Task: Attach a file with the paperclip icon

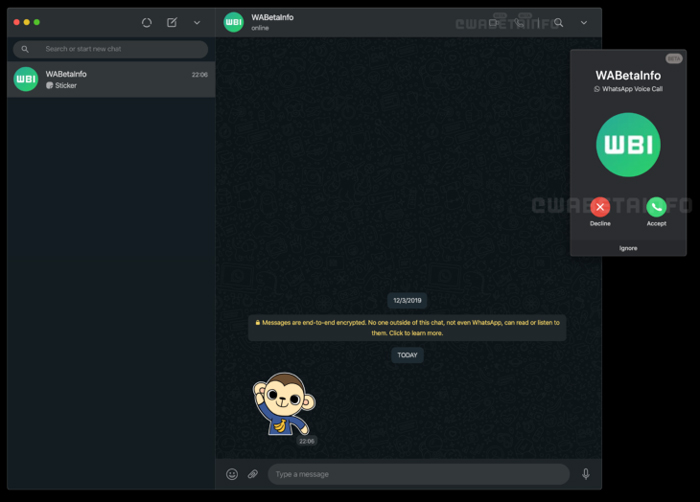Action: pyautogui.click(x=253, y=474)
